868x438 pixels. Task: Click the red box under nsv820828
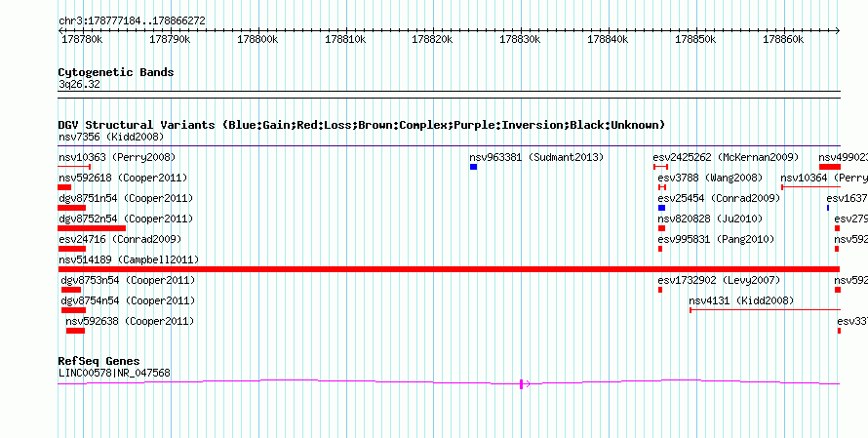coord(661,228)
